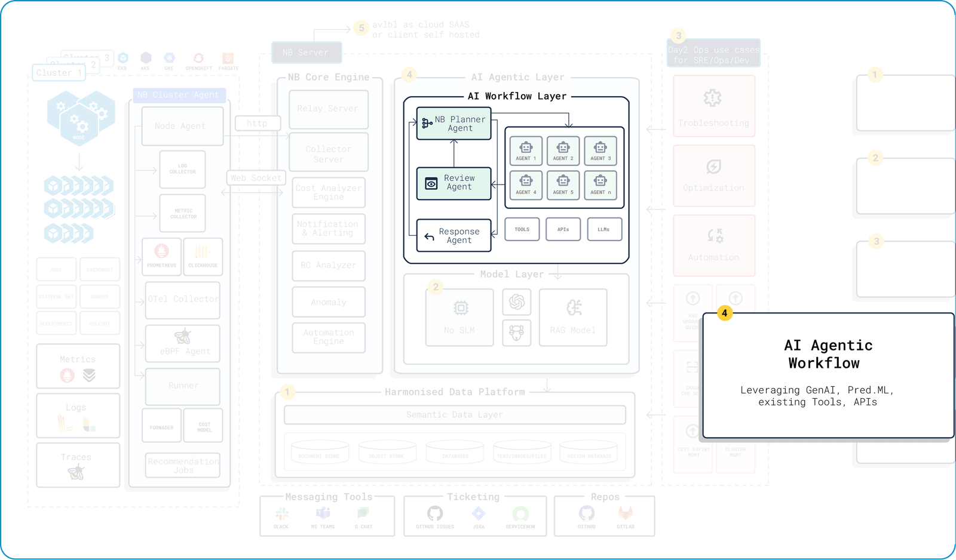
Task: Click the Relay Server box
Action: pos(329,109)
